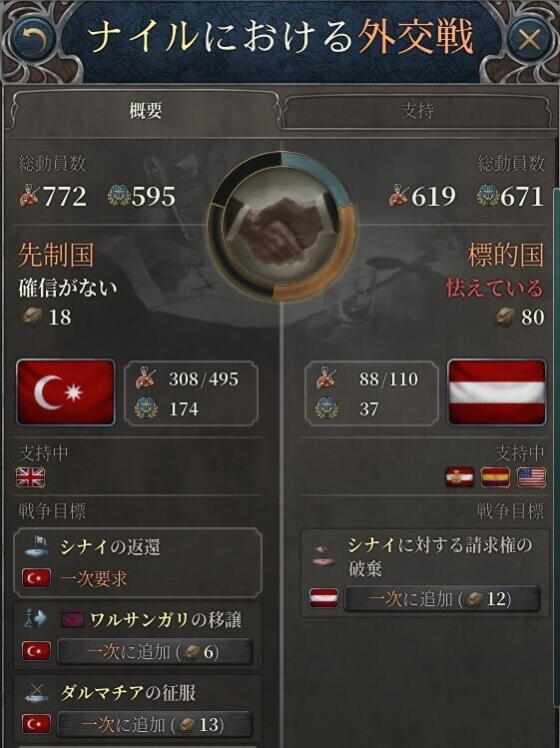Click the back arrow button

(32, 40)
